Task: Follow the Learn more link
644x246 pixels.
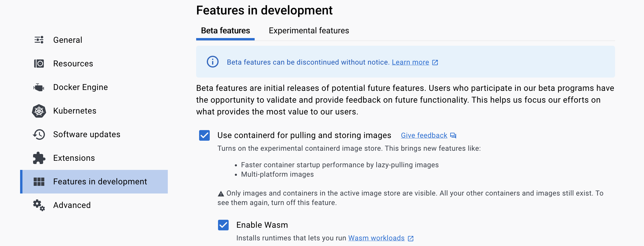Action: click(x=410, y=62)
